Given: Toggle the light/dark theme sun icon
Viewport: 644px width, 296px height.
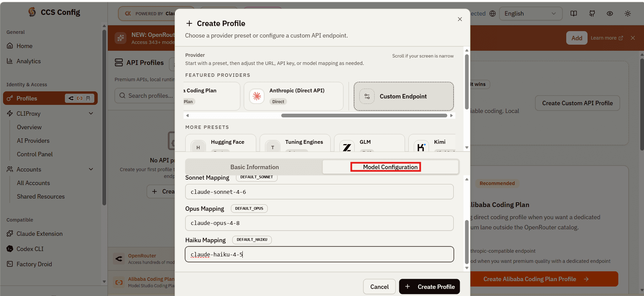Looking at the screenshot, I should (x=628, y=14).
